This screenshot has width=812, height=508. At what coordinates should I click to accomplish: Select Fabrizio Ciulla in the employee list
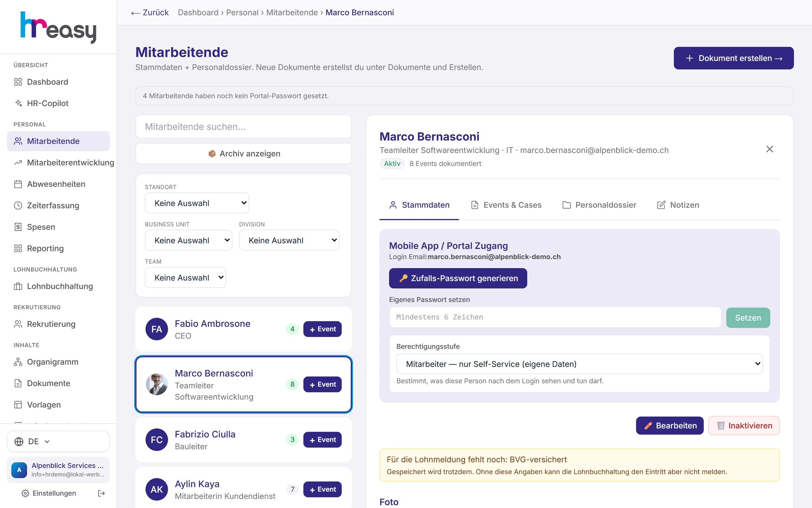click(x=244, y=440)
